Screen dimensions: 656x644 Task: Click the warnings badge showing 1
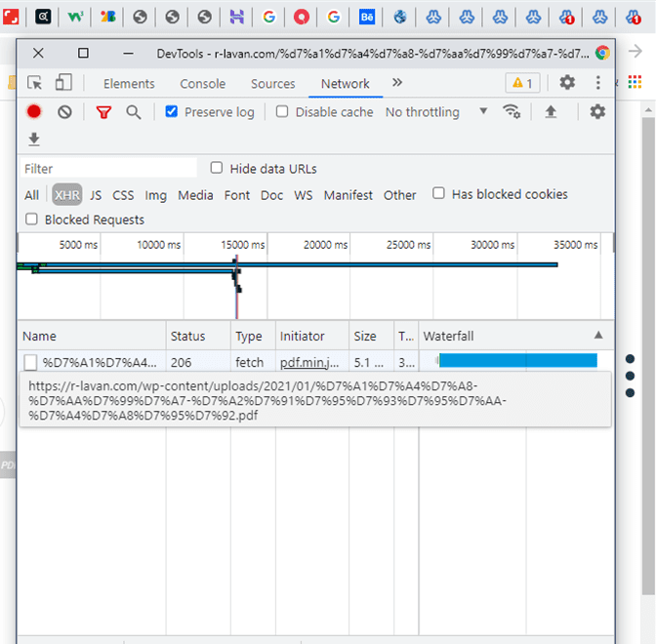tap(522, 83)
